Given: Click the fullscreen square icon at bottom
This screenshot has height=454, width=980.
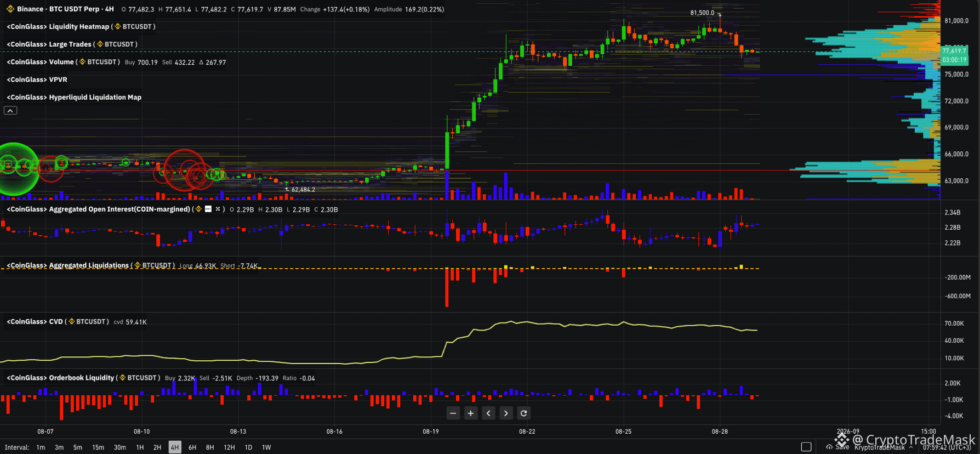Looking at the screenshot, I should point(806,447).
